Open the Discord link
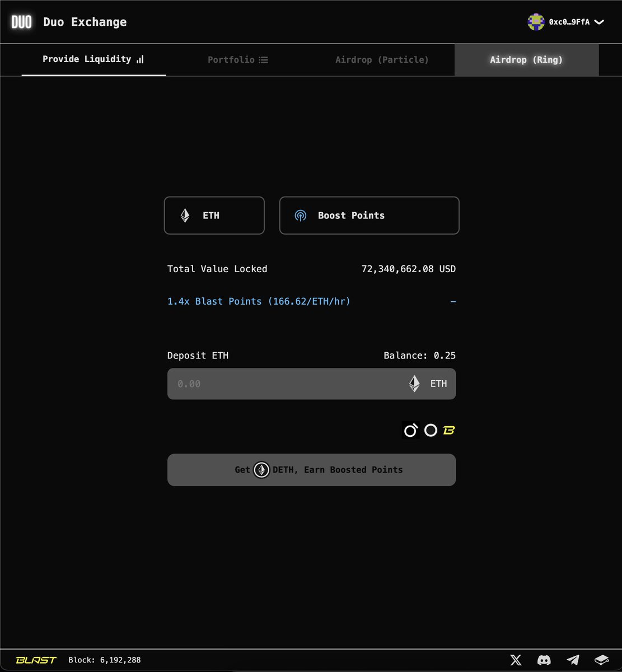This screenshot has height=672, width=622. pos(544,660)
